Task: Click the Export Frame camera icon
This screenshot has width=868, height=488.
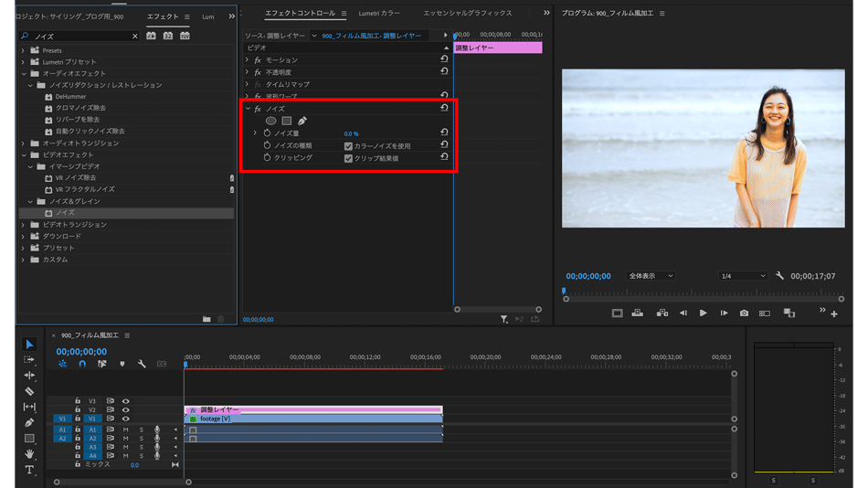Action: coord(744,313)
